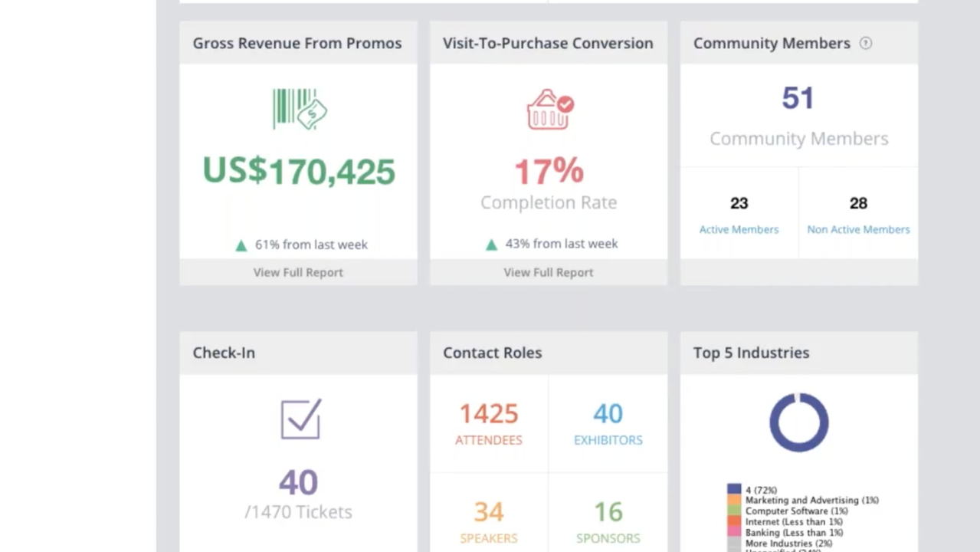Select the Active Members count of 23
Screen dimensions: 980x552
click(738, 203)
